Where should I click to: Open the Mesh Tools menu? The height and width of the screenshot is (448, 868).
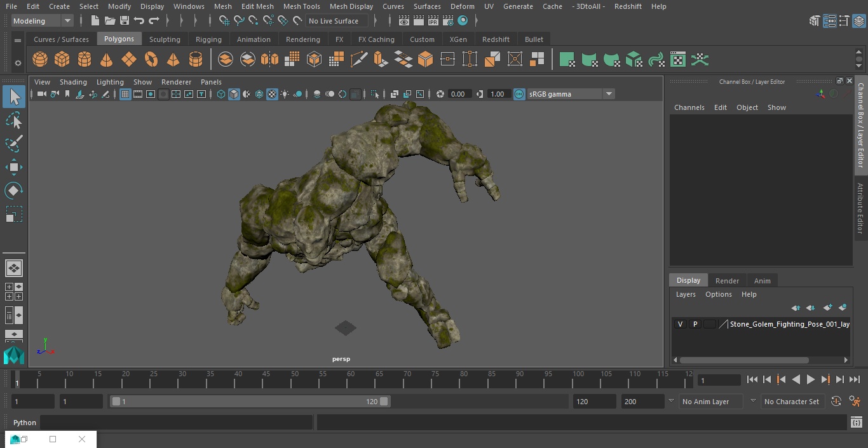(301, 6)
